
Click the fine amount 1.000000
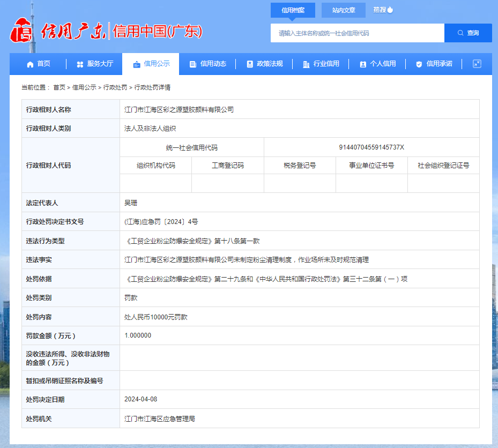138,335
